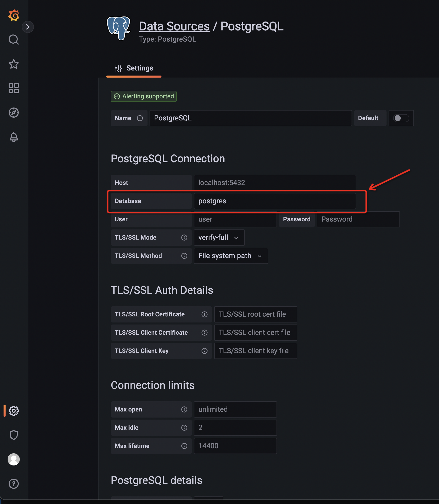The image size is (439, 504).
Task: Go to Data Sources breadcrumb link
Action: (174, 26)
